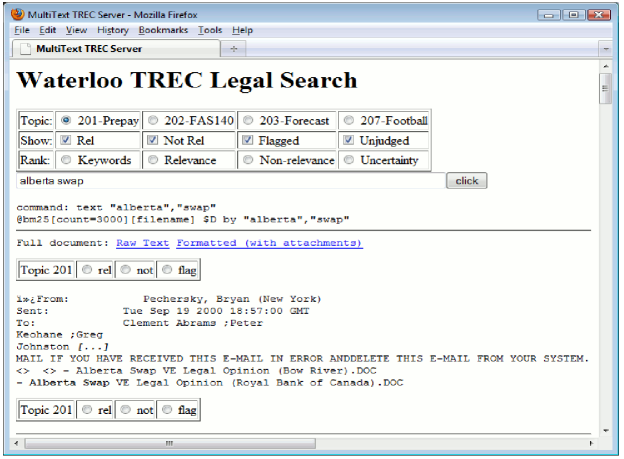This screenshot has height=459, width=624.
Task: Select topic 202-FAS140 radio button
Action: click(153, 120)
